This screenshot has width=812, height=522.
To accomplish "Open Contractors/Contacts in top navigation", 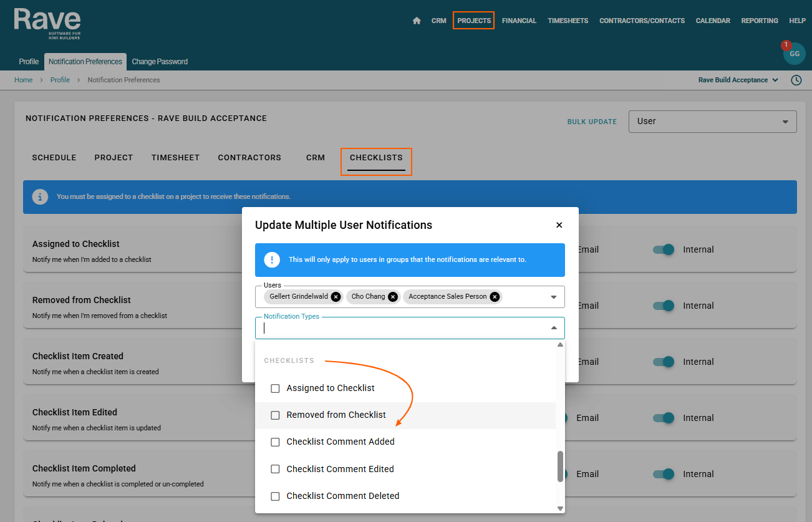I will [642, 21].
